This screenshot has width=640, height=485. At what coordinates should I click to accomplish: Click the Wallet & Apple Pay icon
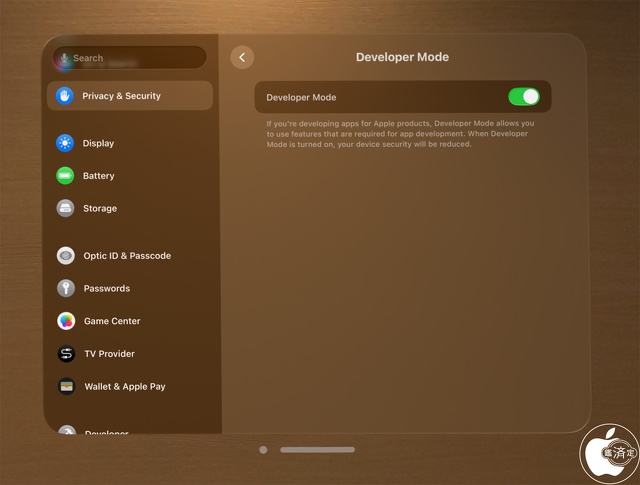66,386
